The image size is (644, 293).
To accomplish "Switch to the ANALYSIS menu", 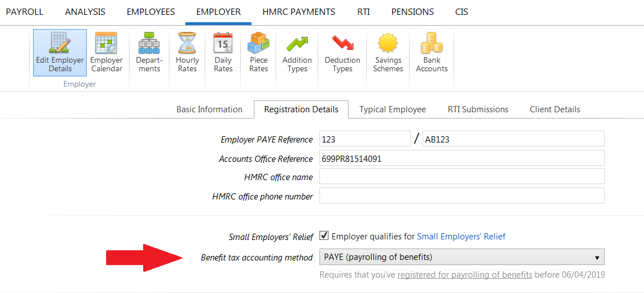I will [x=85, y=12].
